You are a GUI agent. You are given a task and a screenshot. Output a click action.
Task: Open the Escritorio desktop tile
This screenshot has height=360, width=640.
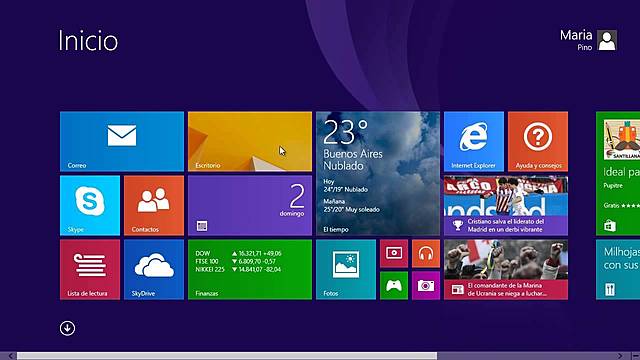tap(250, 141)
